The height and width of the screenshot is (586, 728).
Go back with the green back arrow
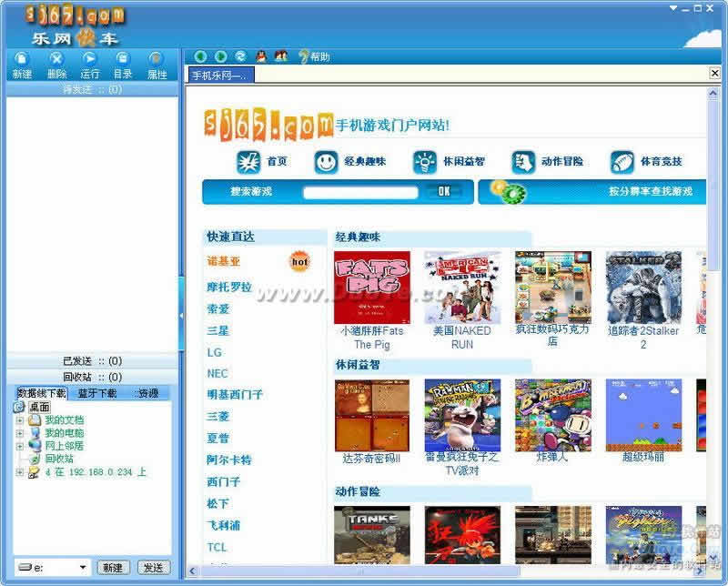pos(200,56)
